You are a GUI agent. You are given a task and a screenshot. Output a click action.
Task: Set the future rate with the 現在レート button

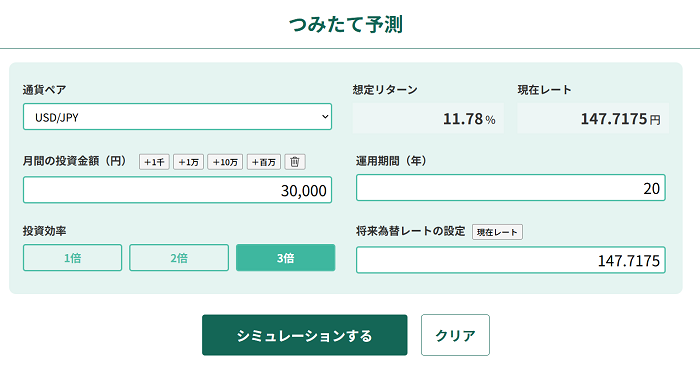pyautogui.click(x=497, y=232)
